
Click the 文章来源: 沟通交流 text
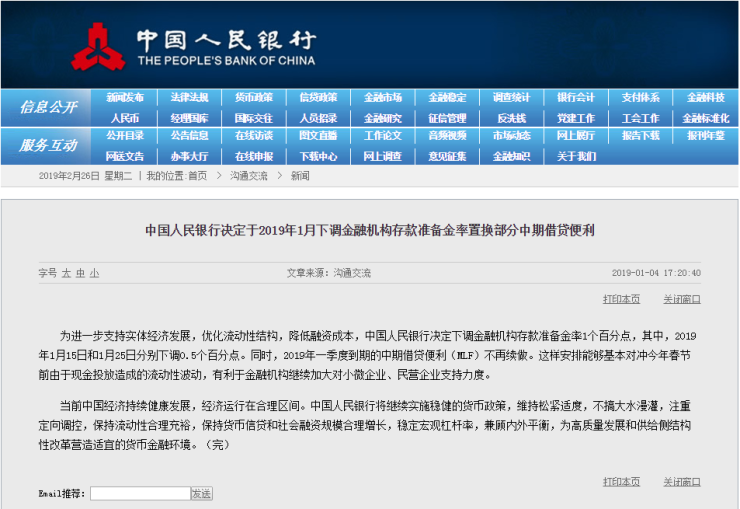click(329, 273)
